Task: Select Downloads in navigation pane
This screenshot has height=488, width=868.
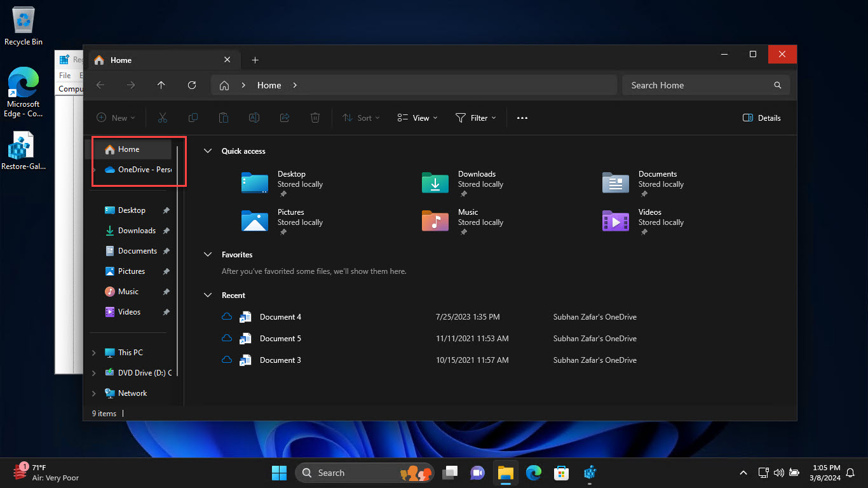Action: (130, 231)
